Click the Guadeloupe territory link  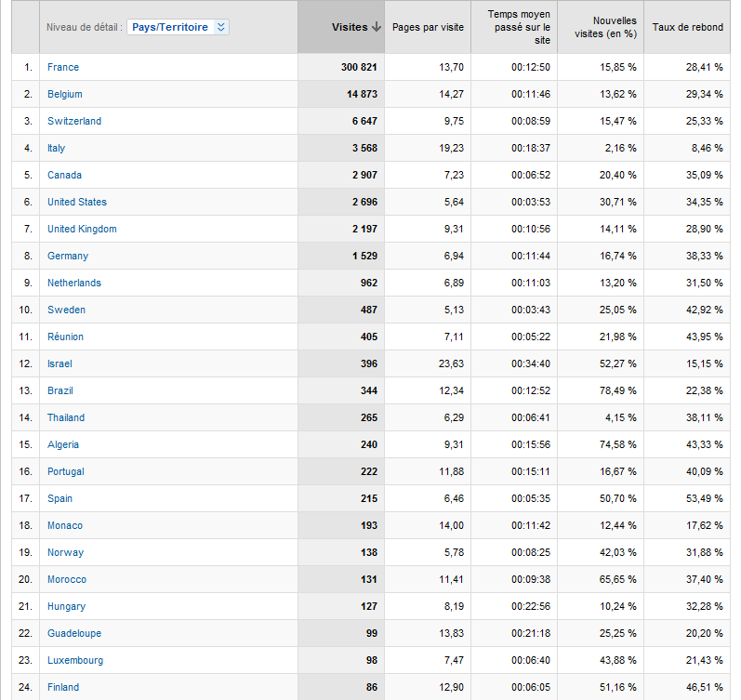pos(74,633)
